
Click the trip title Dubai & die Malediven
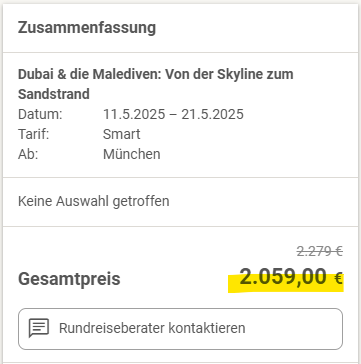click(156, 84)
